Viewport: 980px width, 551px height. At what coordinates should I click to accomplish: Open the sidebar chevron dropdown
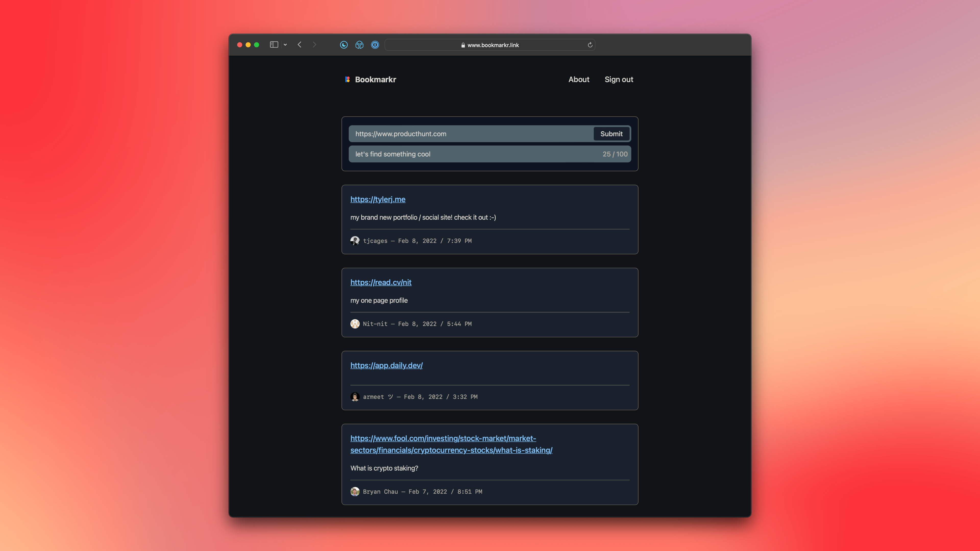(285, 44)
